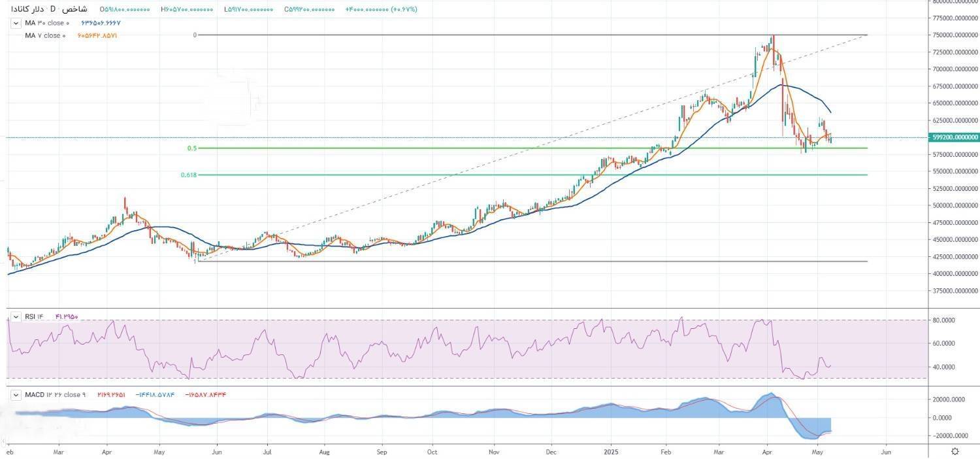The width and height of the screenshot is (980, 459).
Task: Click the highlighted current price label 599200
Action: (955, 137)
